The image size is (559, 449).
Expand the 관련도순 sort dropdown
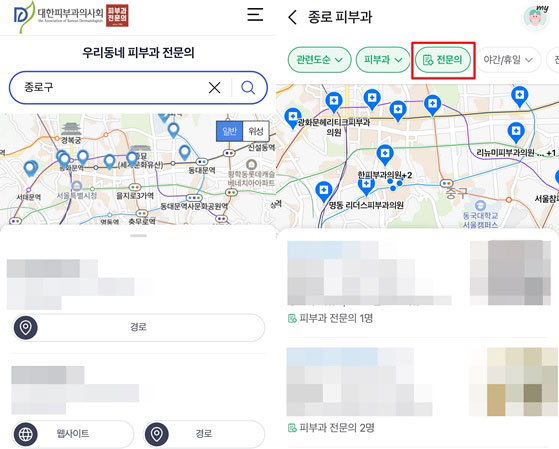[319, 60]
